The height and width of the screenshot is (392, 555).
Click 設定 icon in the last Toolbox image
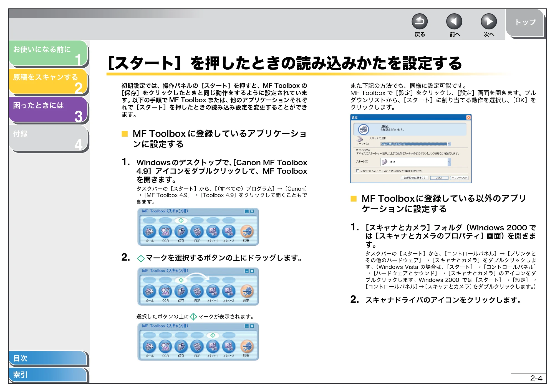click(x=247, y=347)
